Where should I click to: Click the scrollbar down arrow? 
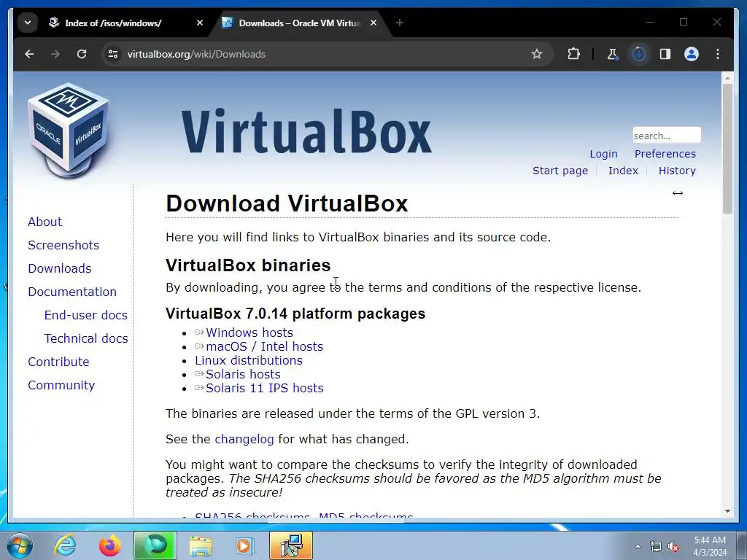[727, 511]
